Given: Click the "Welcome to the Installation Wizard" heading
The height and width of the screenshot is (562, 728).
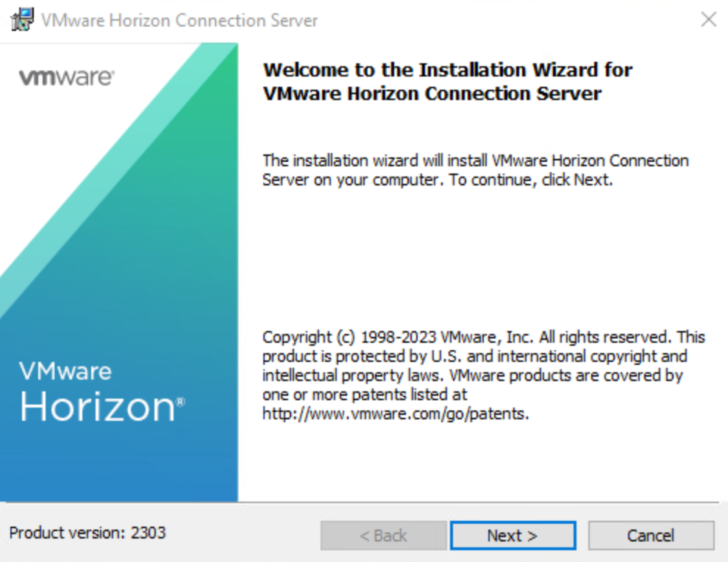Looking at the screenshot, I should coord(447,71).
